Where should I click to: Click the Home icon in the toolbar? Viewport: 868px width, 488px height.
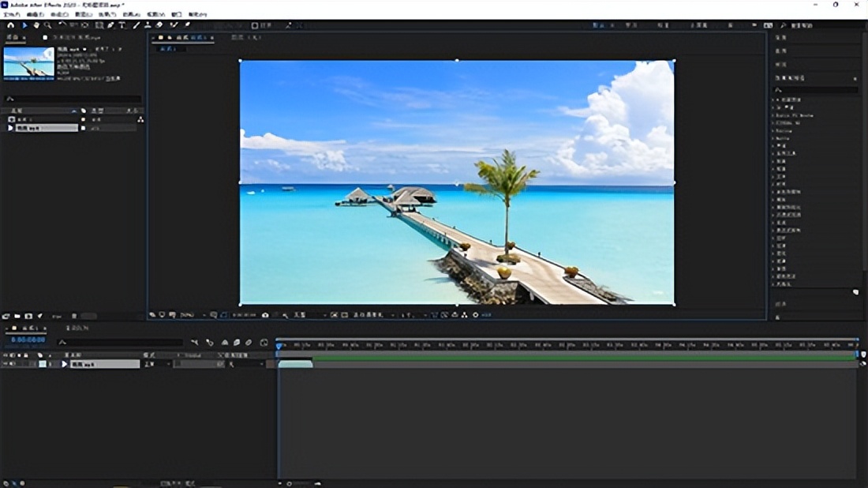point(10,25)
